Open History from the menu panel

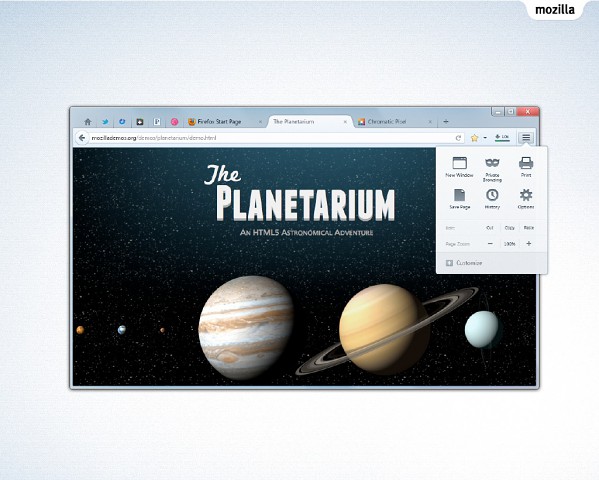tap(492, 199)
